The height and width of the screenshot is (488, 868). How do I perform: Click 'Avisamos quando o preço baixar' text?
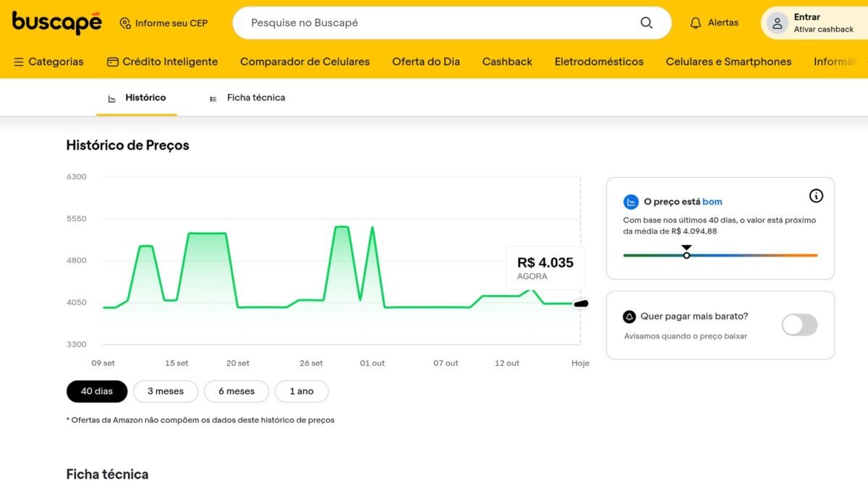point(686,336)
